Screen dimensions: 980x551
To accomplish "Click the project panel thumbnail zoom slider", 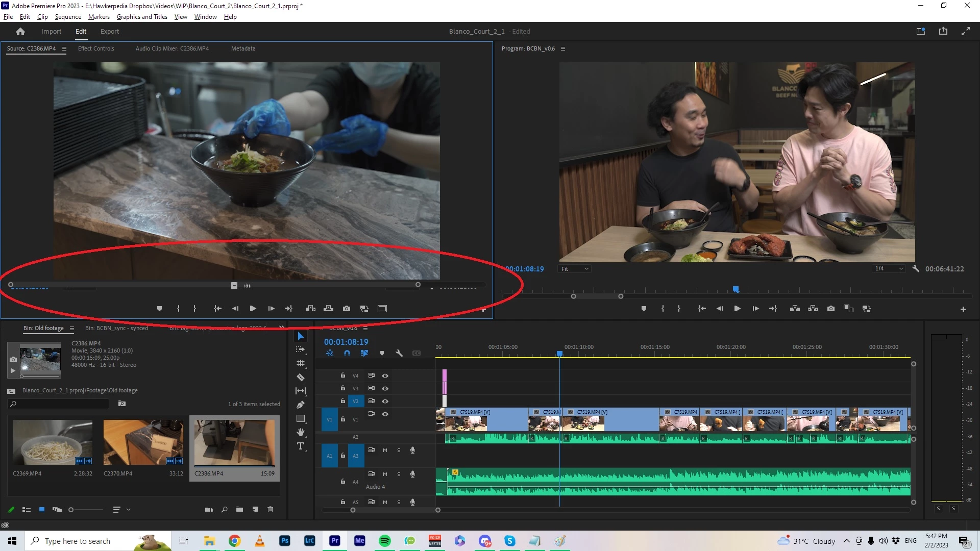I will [72, 510].
